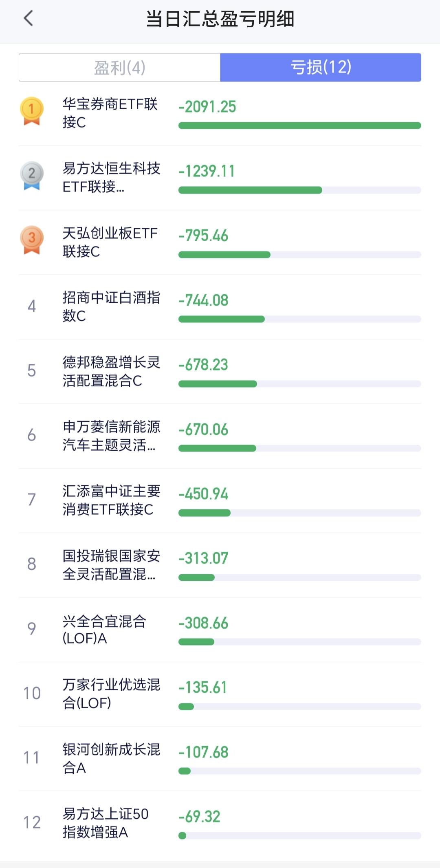The height and width of the screenshot is (868, 440).
Task: Select 万家行业优选混合(LOF) entry
Action: [x=220, y=694]
